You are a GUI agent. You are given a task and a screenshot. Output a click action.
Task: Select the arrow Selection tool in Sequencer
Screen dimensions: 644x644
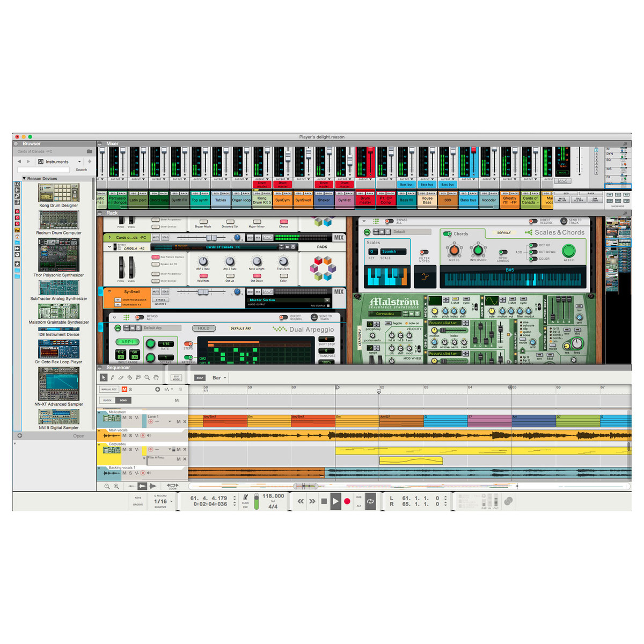(104, 378)
